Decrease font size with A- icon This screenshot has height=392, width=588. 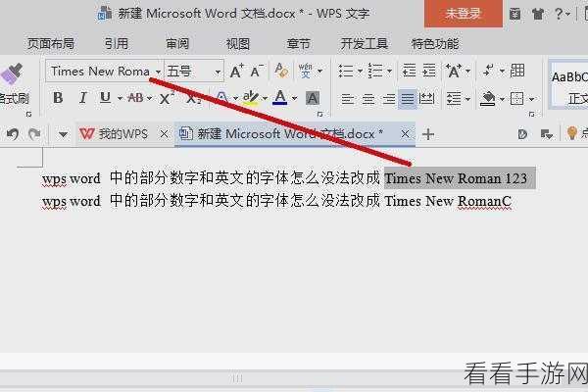pyautogui.click(x=257, y=71)
